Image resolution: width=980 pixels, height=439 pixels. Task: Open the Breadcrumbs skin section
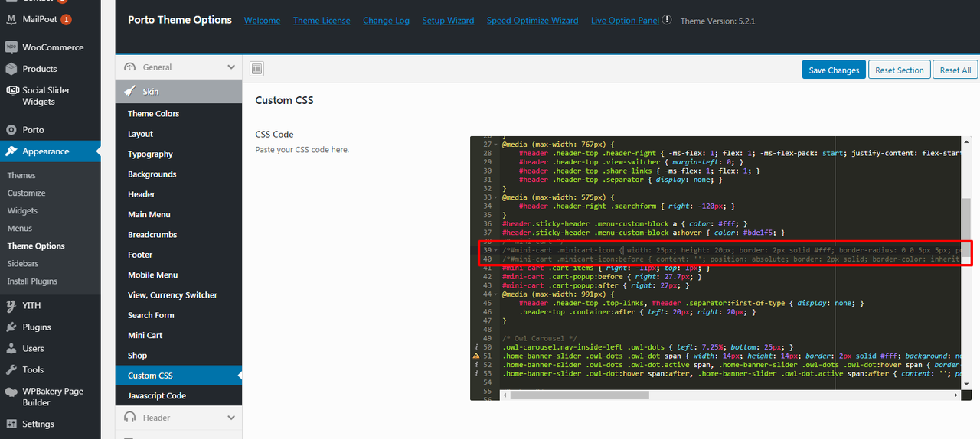click(152, 235)
